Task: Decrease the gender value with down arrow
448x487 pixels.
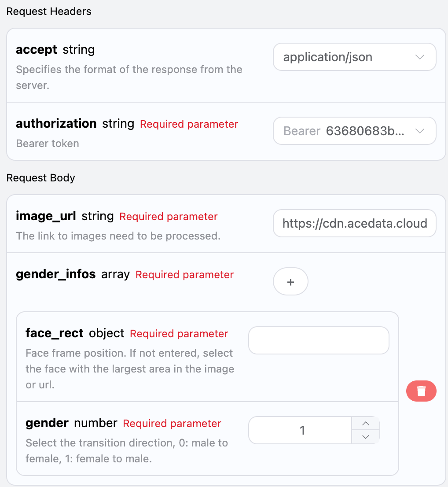Action: coord(365,437)
